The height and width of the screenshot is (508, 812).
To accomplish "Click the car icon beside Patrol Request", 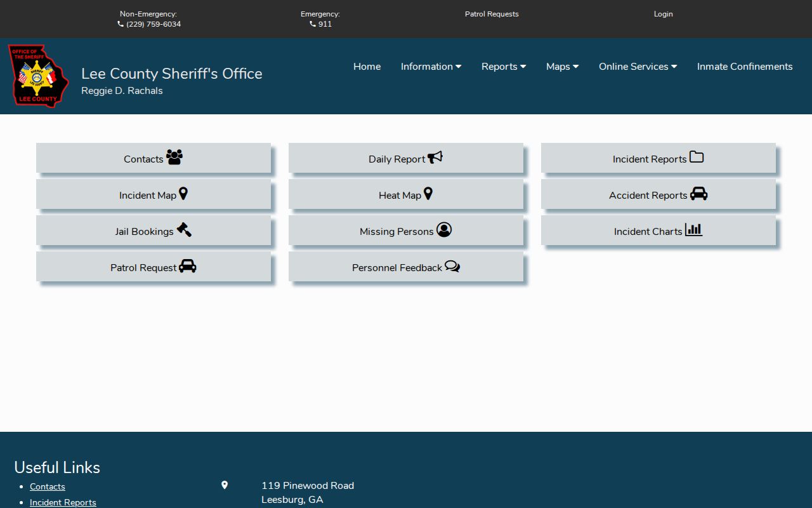I will [188, 266].
